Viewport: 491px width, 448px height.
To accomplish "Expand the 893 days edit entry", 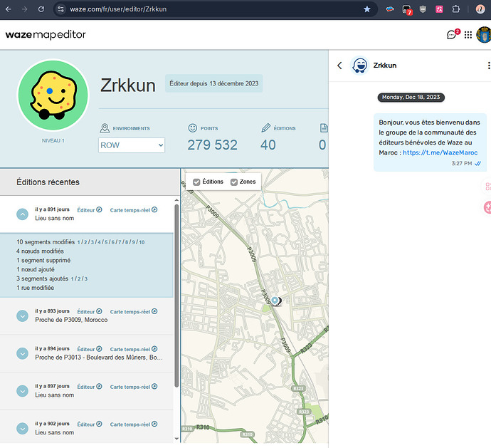I will (x=22, y=316).
